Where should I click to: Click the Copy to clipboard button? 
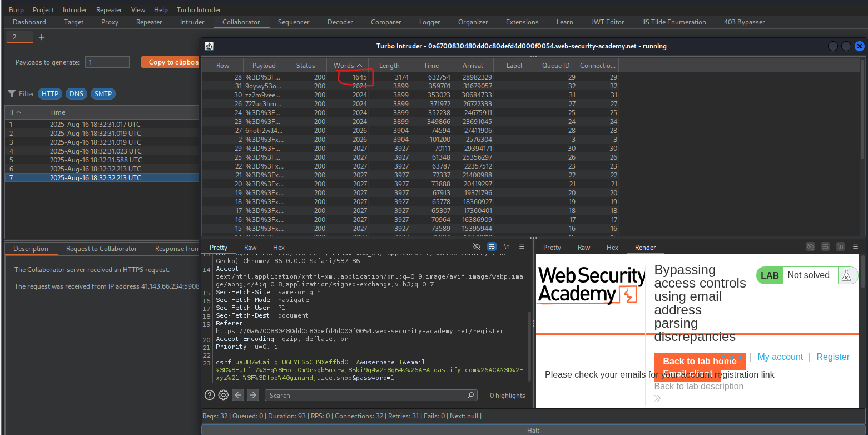(x=170, y=62)
